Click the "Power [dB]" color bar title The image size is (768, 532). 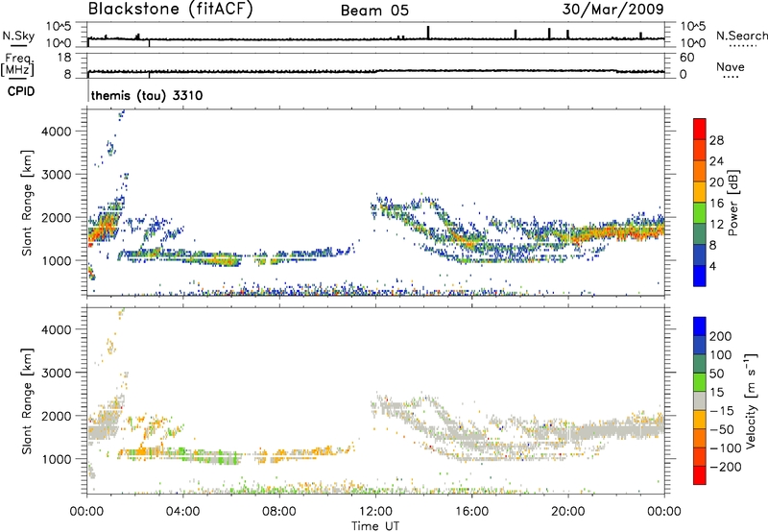point(732,203)
